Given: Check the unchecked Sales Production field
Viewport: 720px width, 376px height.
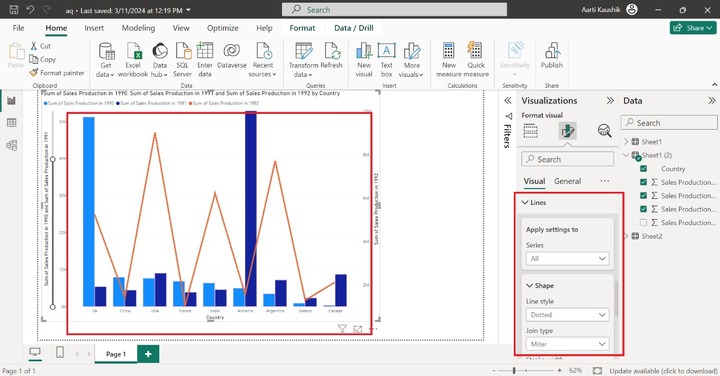Looking at the screenshot, I should click(x=643, y=222).
